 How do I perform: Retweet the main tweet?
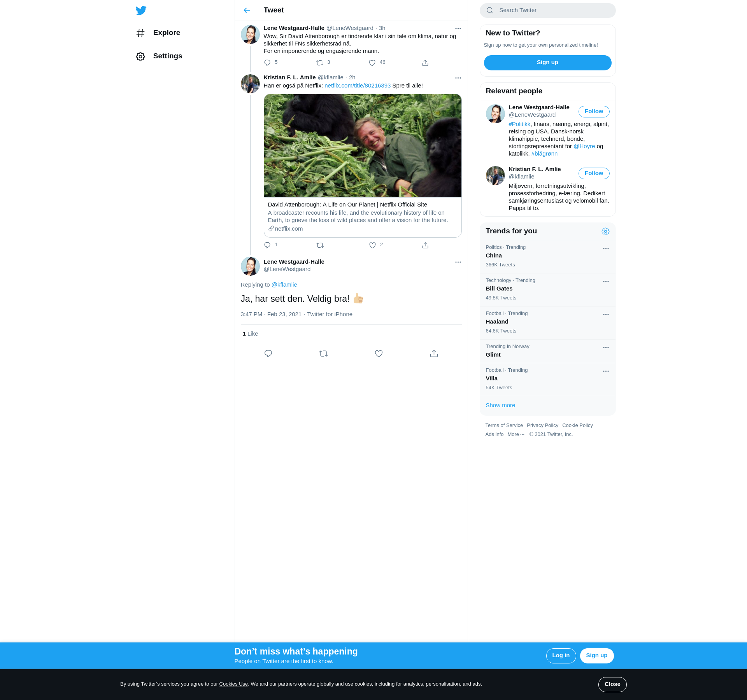click(323, 353)
